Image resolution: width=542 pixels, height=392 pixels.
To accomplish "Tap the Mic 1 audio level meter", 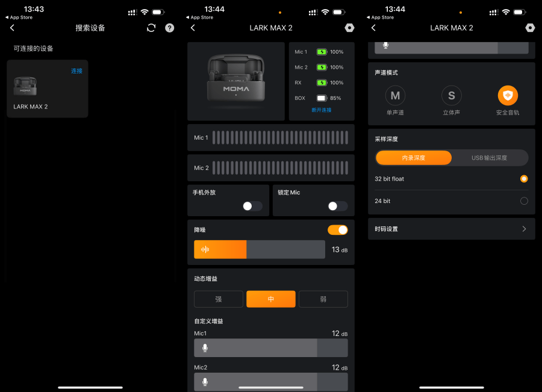I will [x=280, y=137].
